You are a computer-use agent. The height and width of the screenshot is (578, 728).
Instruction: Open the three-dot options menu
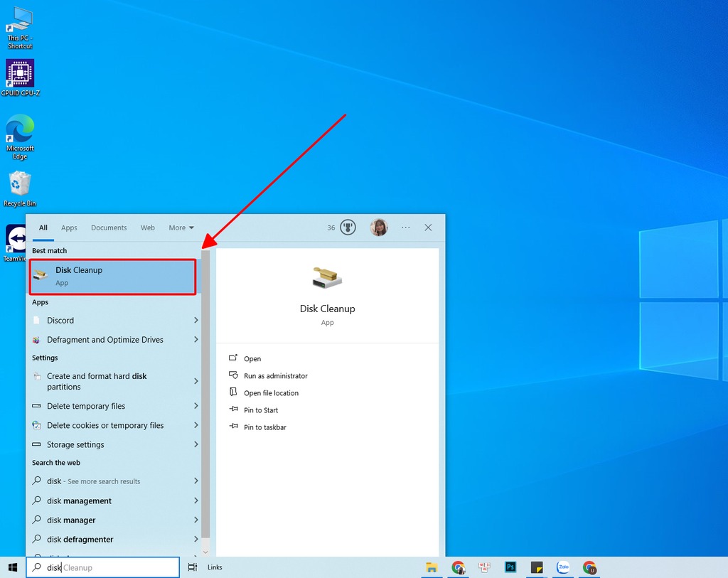(x=406, y=228)
